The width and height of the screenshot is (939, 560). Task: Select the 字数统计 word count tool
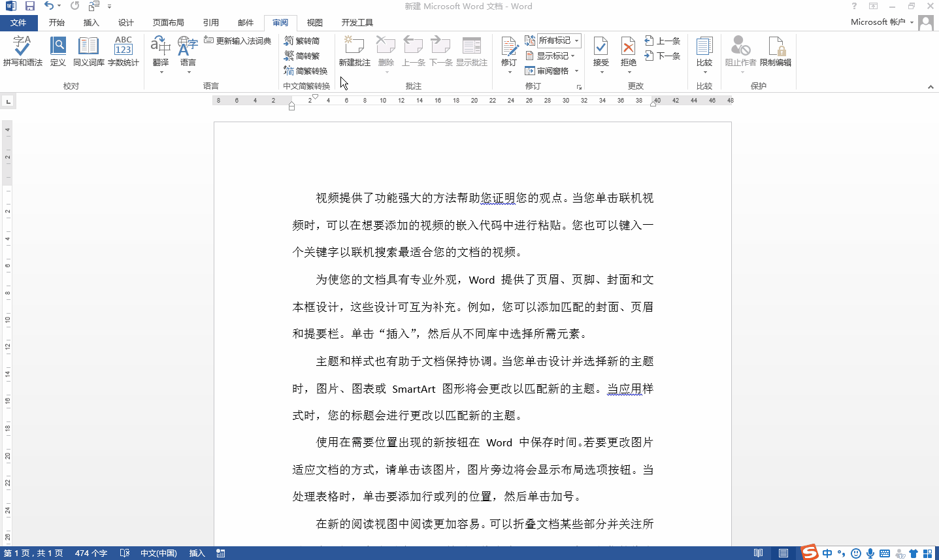pyautogui.click(x=123, y=52)
